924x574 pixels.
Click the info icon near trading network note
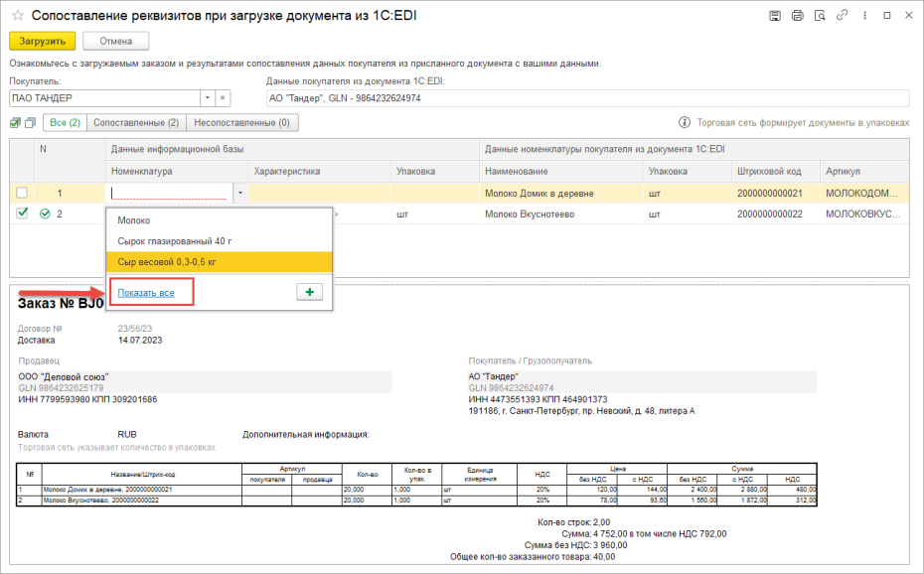click(685, 122)
